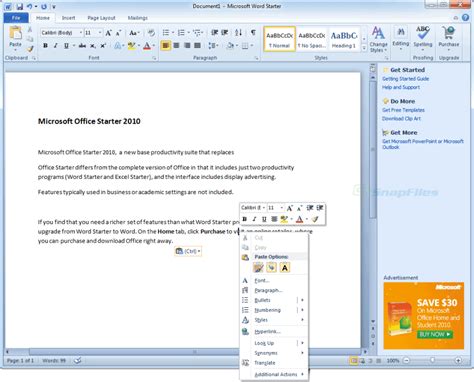Image resolution: width=474 pixels, height=382 pixels.
Task: Click the Download Clip Art link
Action: point(401,119)
